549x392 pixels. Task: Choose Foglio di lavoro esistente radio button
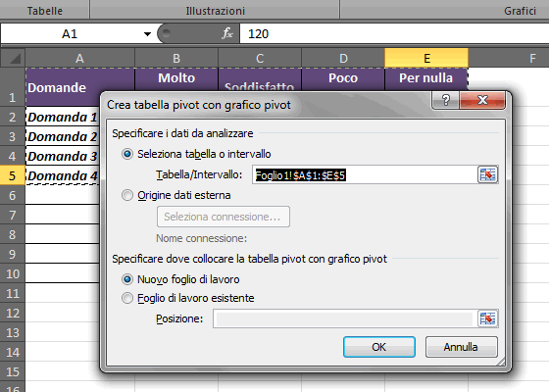(x=127, y=298)
